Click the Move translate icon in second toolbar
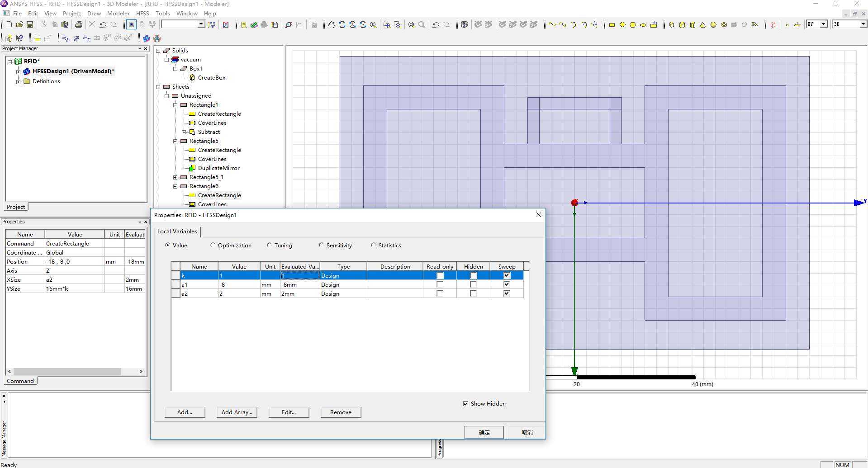Image resolution: width=868 pixels, height=468 pixels. (x=66, y=38)
